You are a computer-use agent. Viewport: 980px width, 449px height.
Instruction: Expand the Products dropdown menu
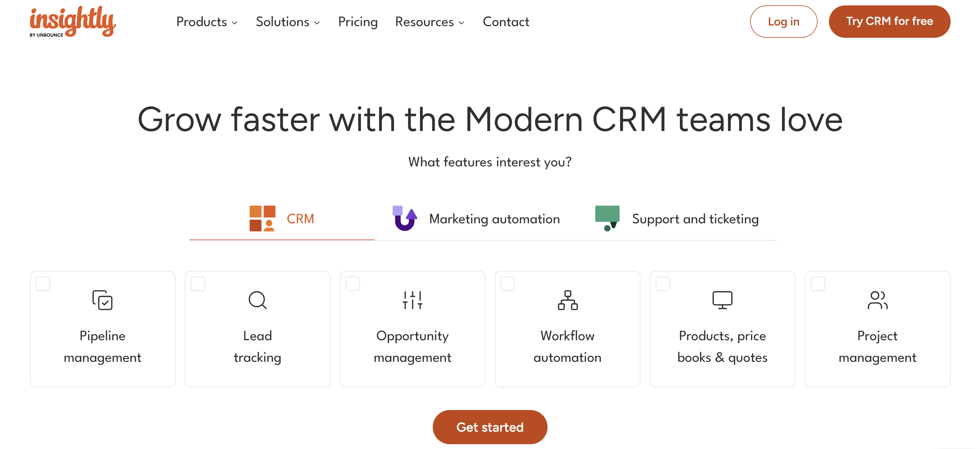(207, 22)
